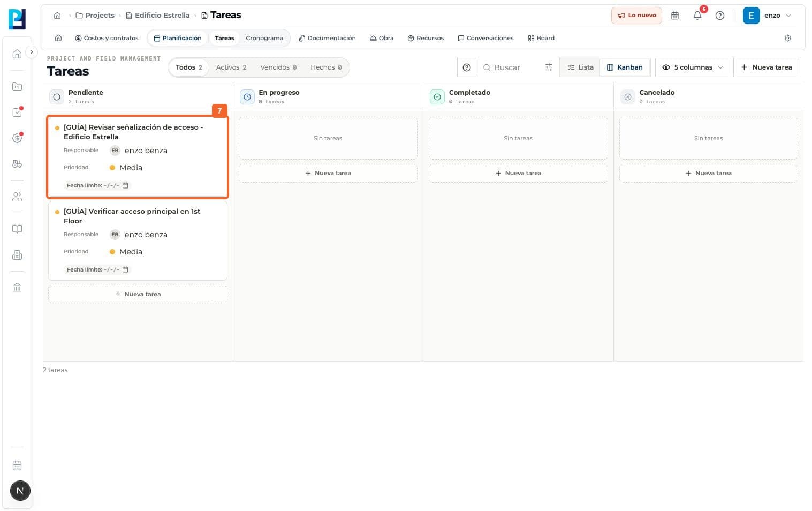Open the Planificación tab
Image resolution: width=812 pixels, height=511 pixels.
click(x=178, y=38)
